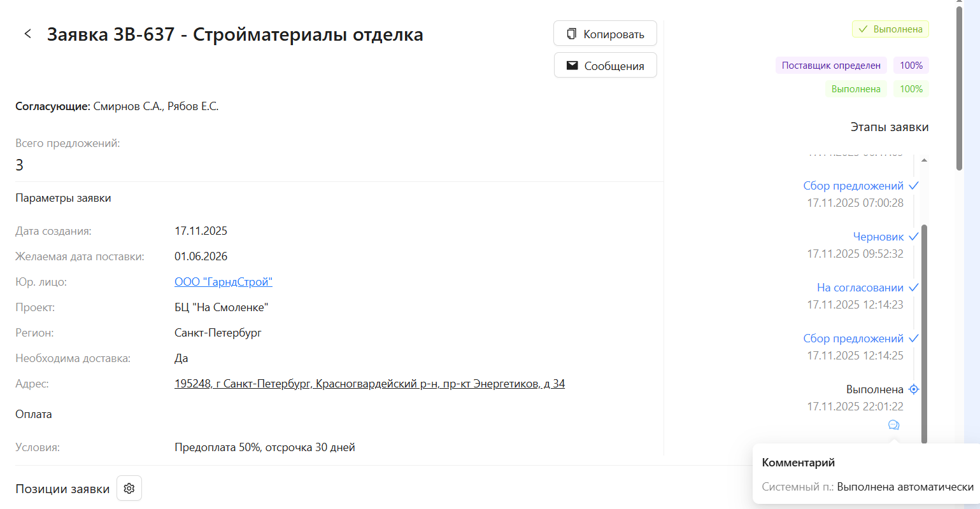Click the green Выполнена status badge at top
This screenshot has height=509, width=980.
tap(890, 29)
